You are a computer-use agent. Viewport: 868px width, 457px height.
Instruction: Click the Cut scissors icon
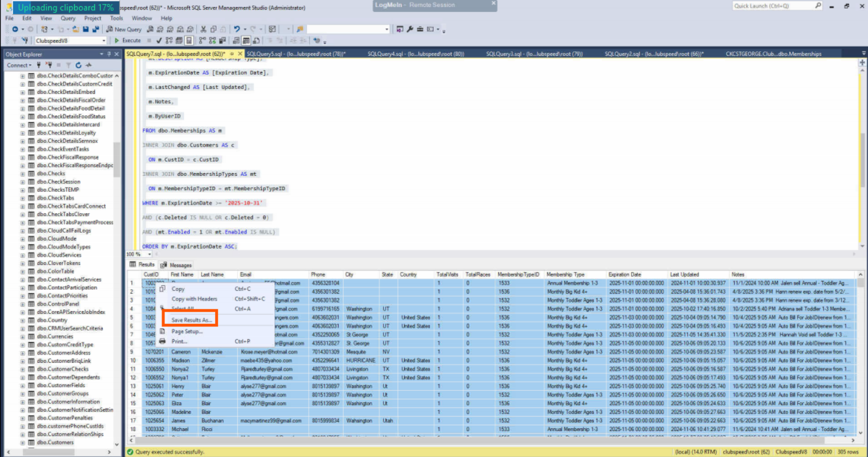[x=203, y=29]
